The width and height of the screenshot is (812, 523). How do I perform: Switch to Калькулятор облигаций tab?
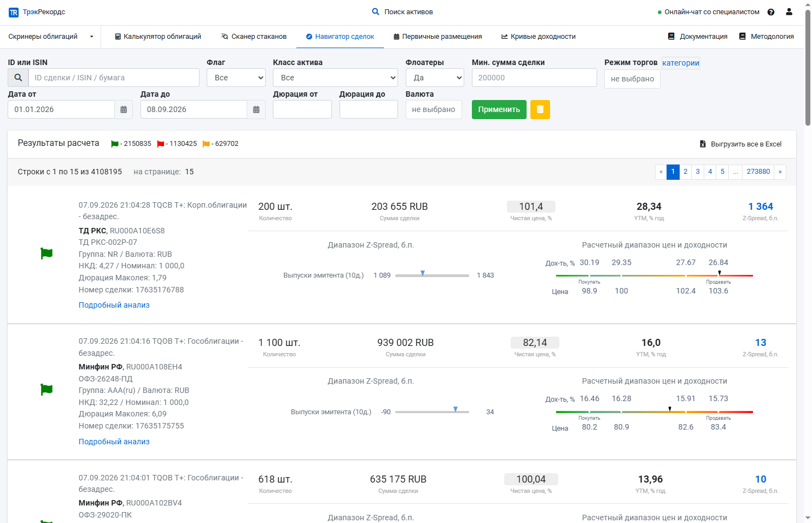pyautogui.click(x=158, y=37)
